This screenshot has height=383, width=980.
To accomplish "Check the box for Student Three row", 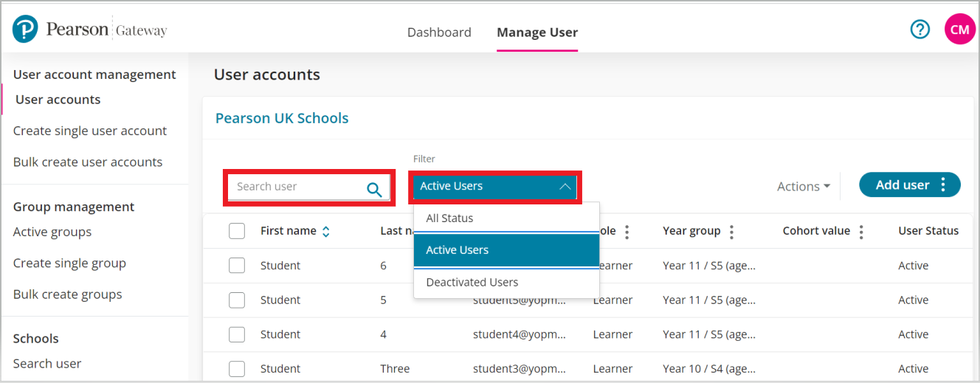I will click(x=237, y=369).
